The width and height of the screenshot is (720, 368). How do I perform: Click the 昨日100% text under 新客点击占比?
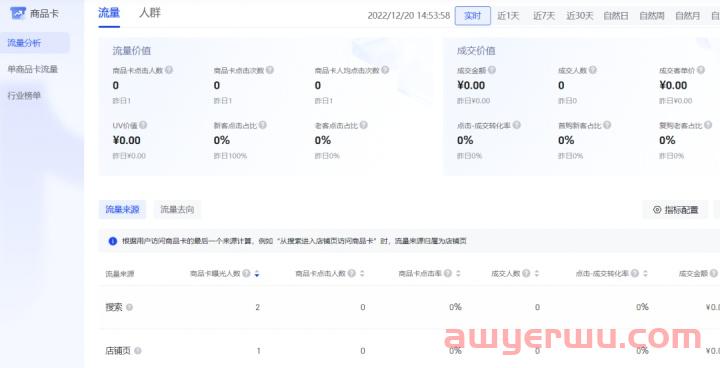[230, 156]
